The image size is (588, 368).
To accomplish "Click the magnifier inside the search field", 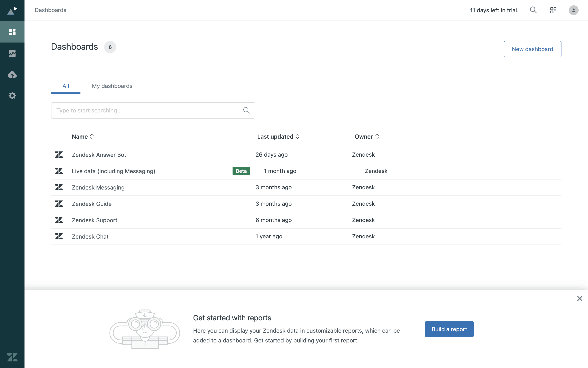I will (246, 110).
